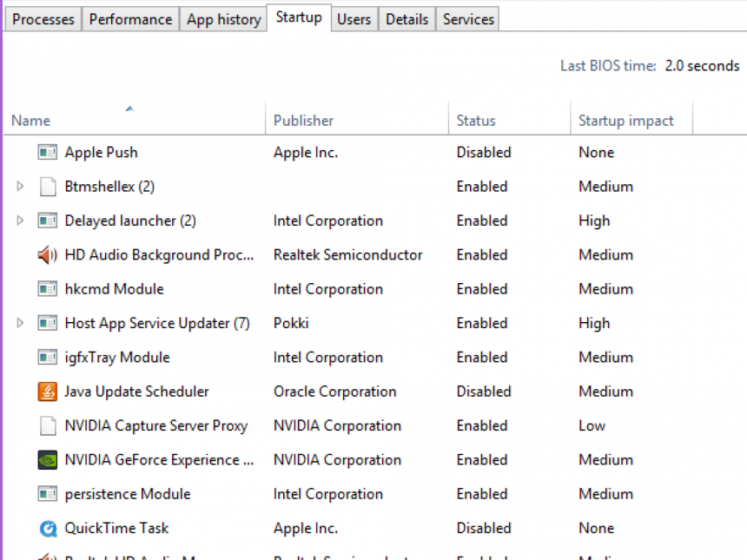Screen dimensions: 747x560
Task: Select the igfxTray Module entry name
Action: pos(117,358)
